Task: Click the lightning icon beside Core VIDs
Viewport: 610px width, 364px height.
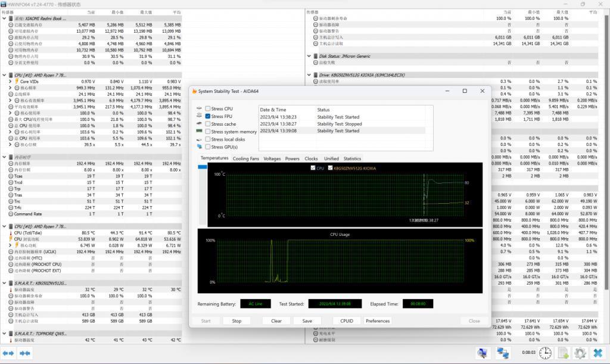Action: pyautogui.click(x=17, y=81)
